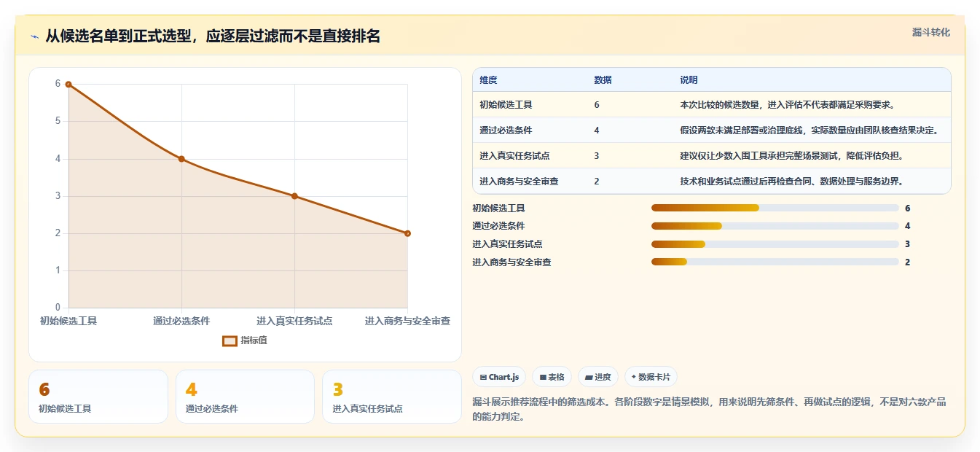
Task: Click the lightning icon beside the title
Action: [34, 36]
